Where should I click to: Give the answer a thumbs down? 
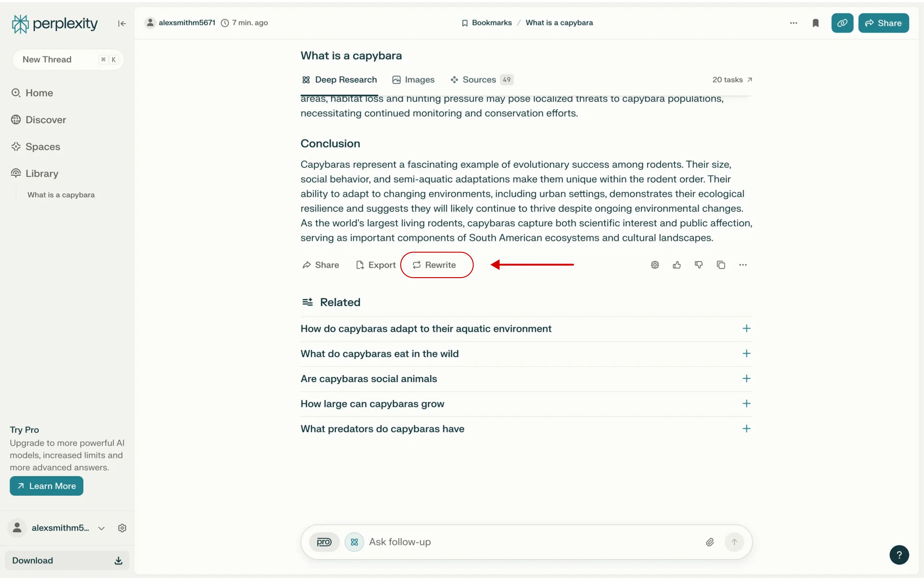(698, 265)
